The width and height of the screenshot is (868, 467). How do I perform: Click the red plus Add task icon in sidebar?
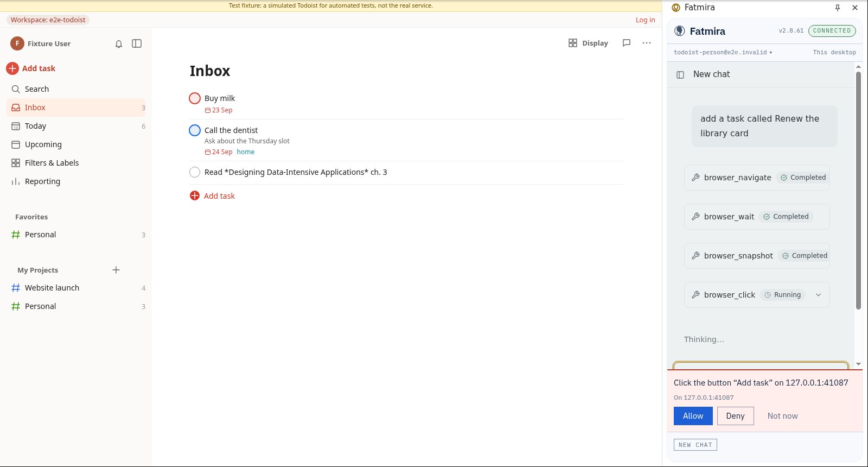(x=12, y=68)
